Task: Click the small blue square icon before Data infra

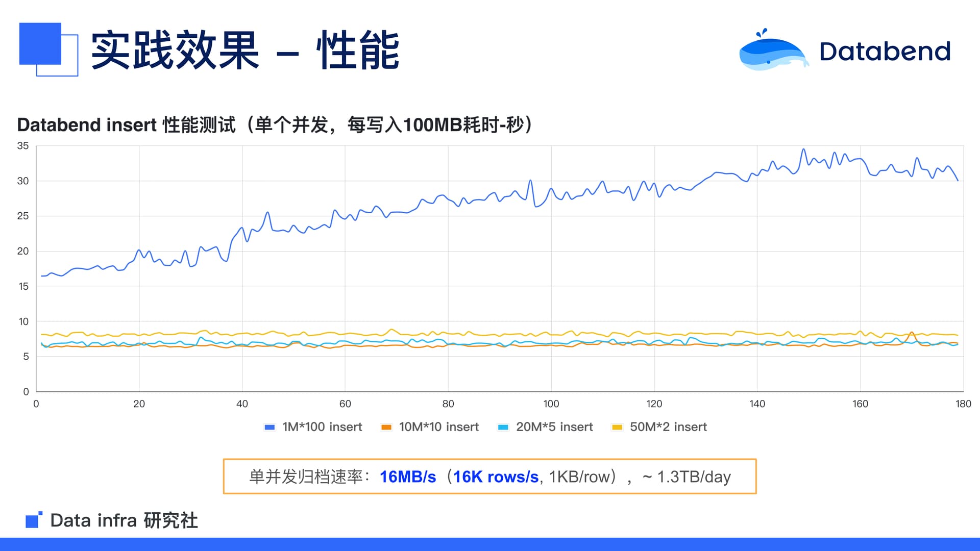Action: (x=34, y=520)
